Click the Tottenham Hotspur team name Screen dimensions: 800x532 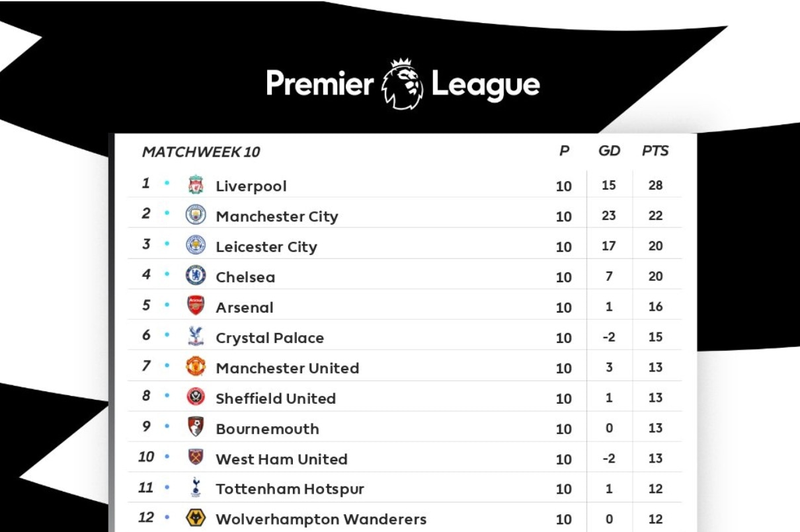[x=290, y=490]
